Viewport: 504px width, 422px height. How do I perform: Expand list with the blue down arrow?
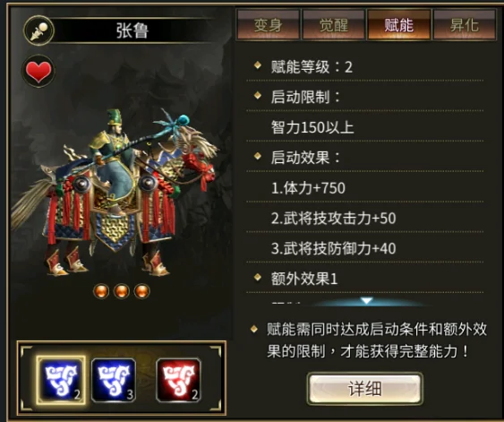[366, 301]
